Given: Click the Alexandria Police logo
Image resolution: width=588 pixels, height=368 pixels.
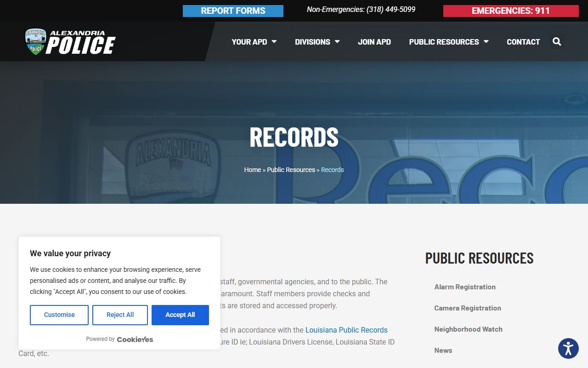Looking at the screenshot, I should [70, 42].
